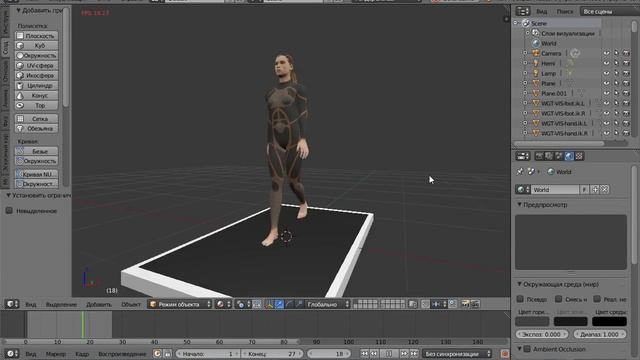Open the Все сцены outliner display dropdown

pyautogui.click(x=610, y=11)
